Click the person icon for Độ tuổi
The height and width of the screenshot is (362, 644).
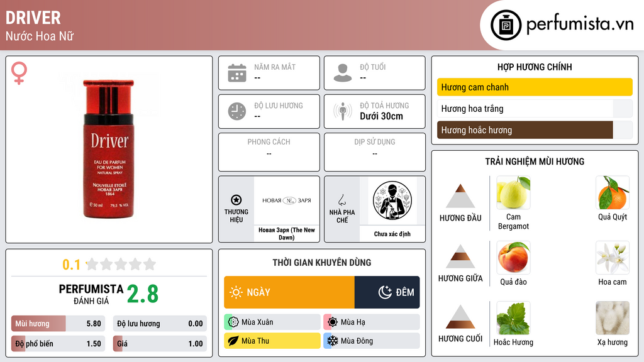(x=343, y=73)
